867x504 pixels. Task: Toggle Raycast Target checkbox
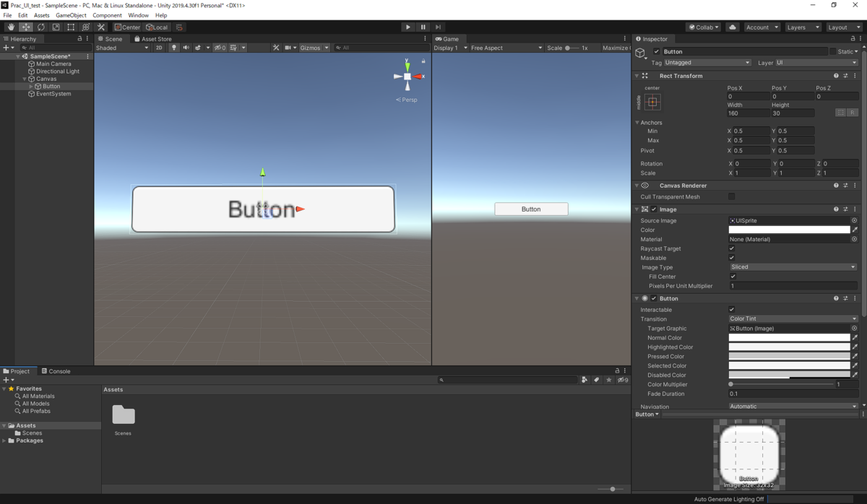[x=732, y=248]
